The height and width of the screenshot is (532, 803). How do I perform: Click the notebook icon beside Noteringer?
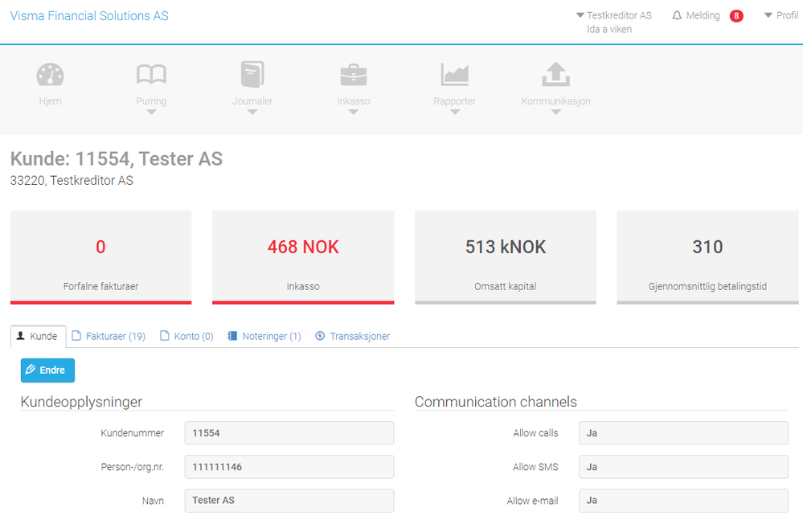232,336
